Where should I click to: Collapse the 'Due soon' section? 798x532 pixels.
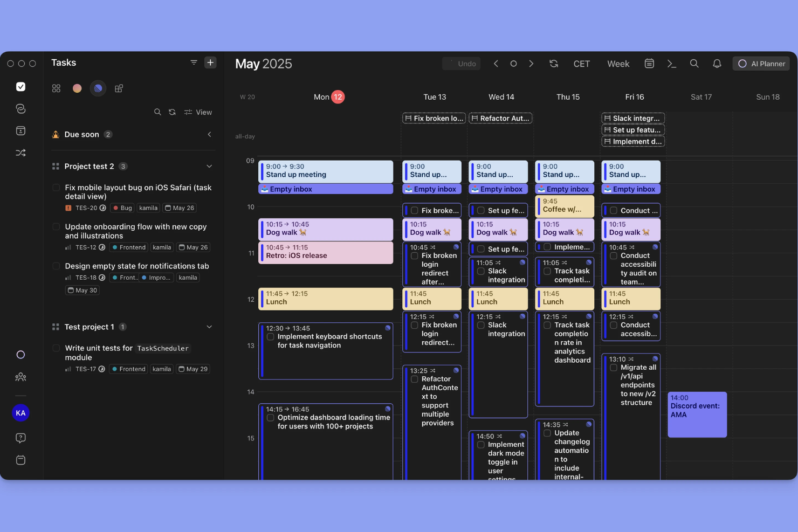pyautogui.click(x=209, y=134)
